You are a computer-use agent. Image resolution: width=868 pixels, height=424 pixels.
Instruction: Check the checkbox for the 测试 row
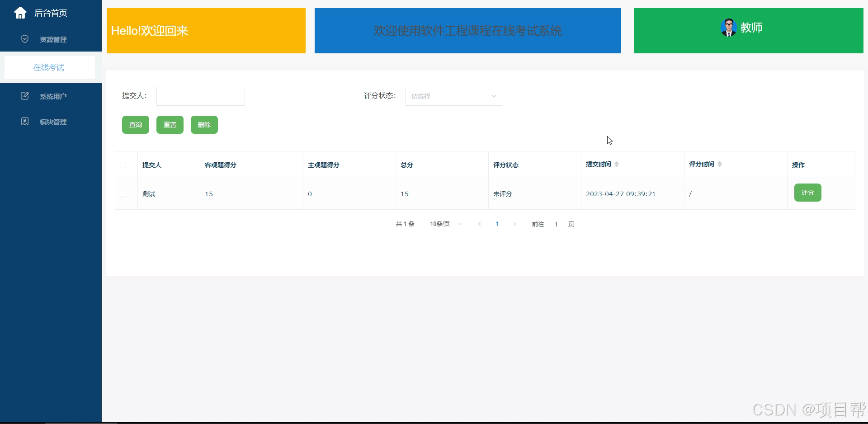pos(123,194)
